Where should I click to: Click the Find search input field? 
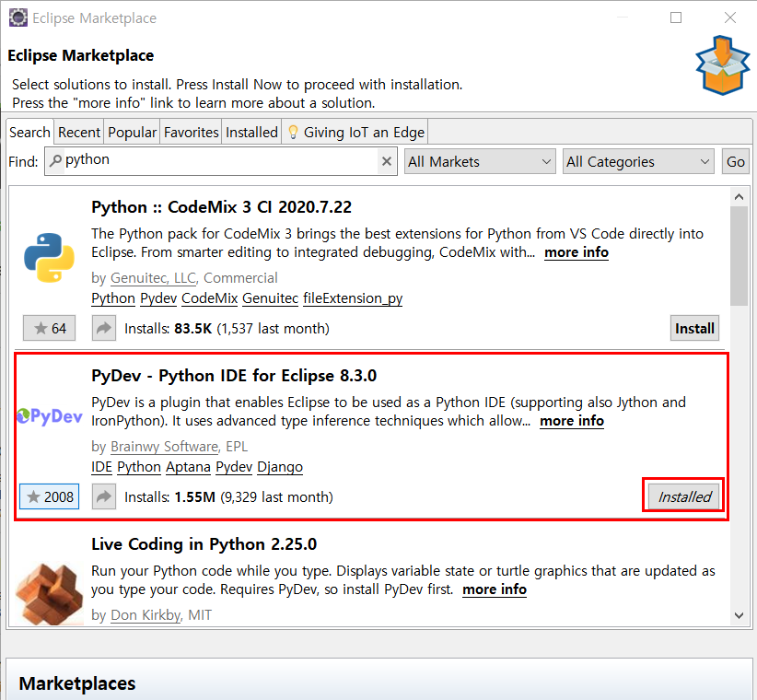pyautogui.click(x=221, y=162)
